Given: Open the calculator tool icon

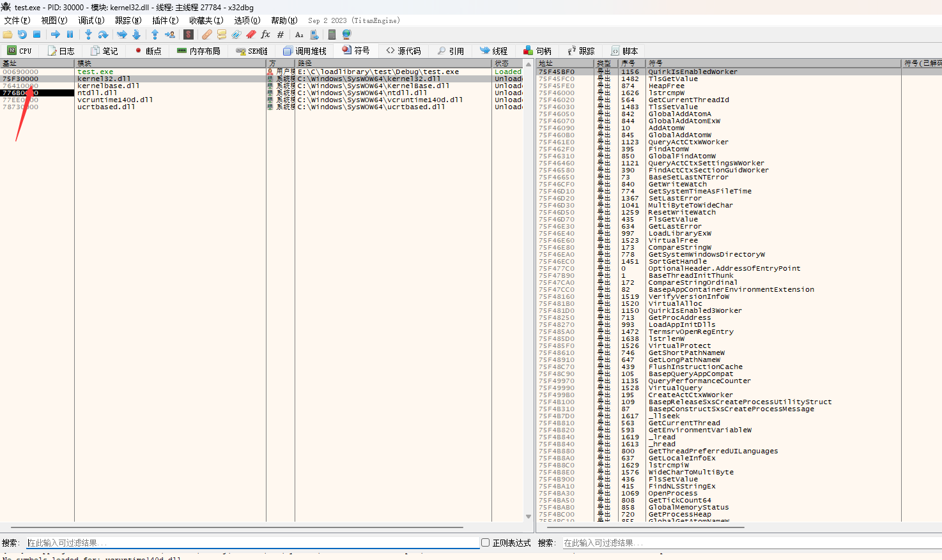Looking at the screenshot, I should click(x=332, y=34).
